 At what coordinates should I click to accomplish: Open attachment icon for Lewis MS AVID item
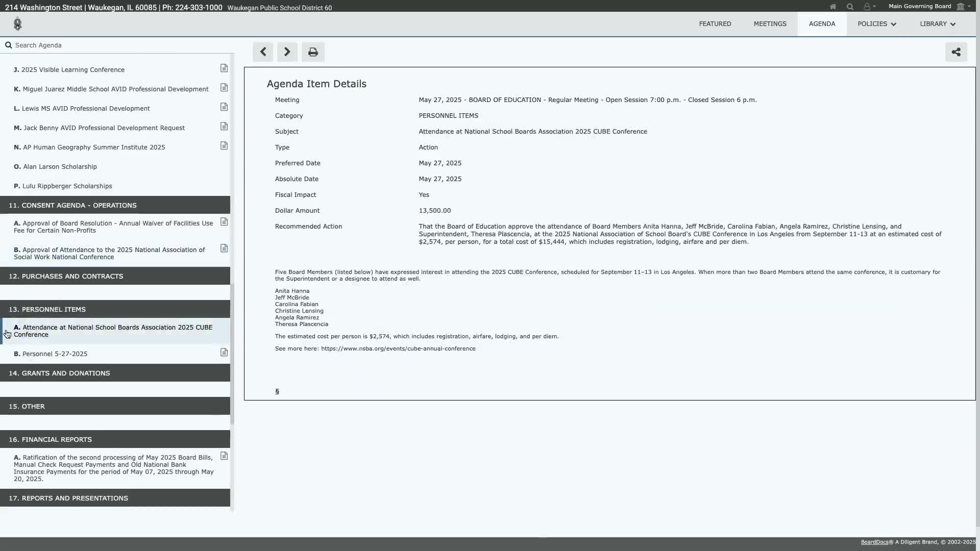(x=224, y=107)
